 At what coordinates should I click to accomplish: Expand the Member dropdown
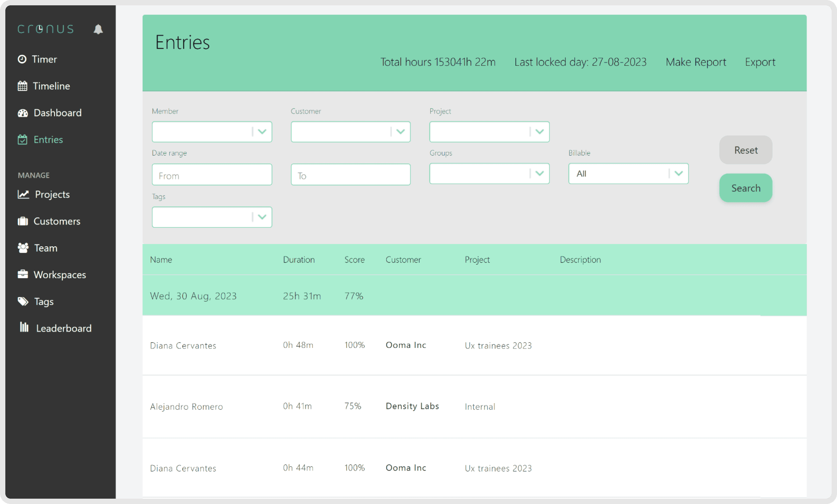[262, 131]
